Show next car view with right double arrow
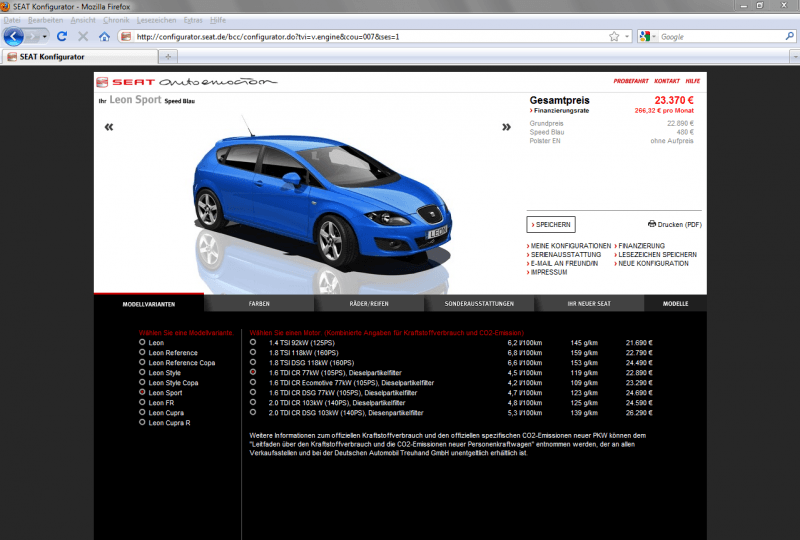Image resolution: width=800 pixels, height=540 pixels. pos(506,127)
